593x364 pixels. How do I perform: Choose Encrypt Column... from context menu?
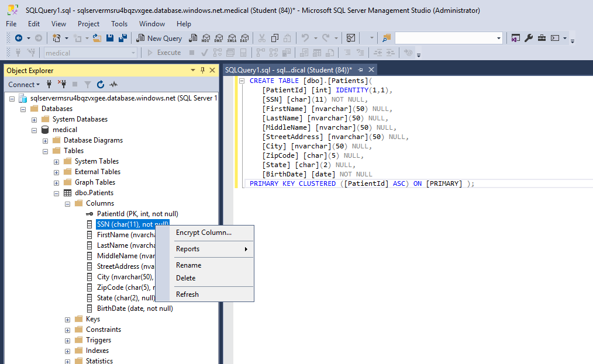(205, 233)
